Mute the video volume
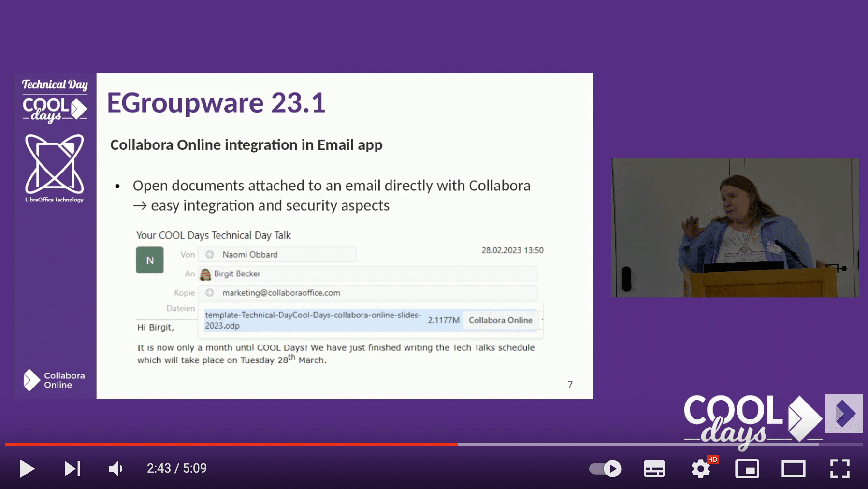The width and height of the screenshot is (868, 489). point(116,468)
